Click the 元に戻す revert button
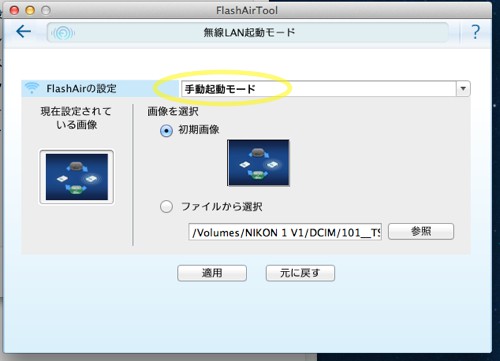500x361 pixels. pos(300,273)
